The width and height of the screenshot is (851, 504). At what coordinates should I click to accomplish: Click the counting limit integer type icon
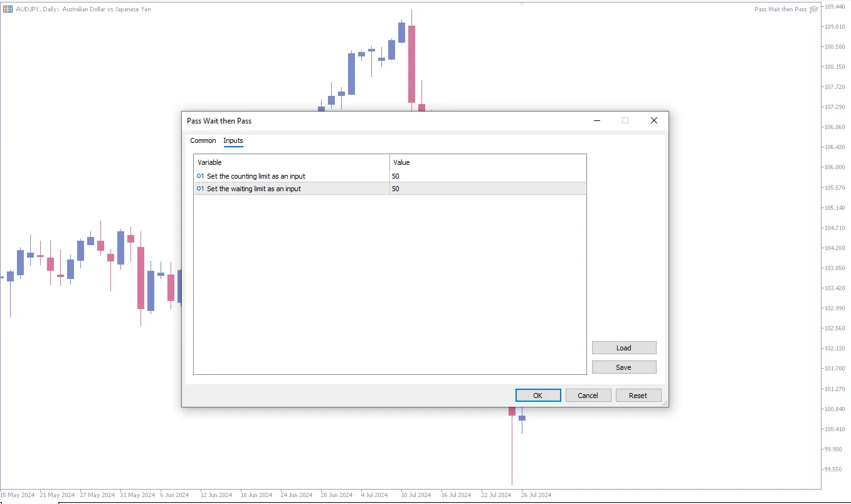(x=201, y=176)
